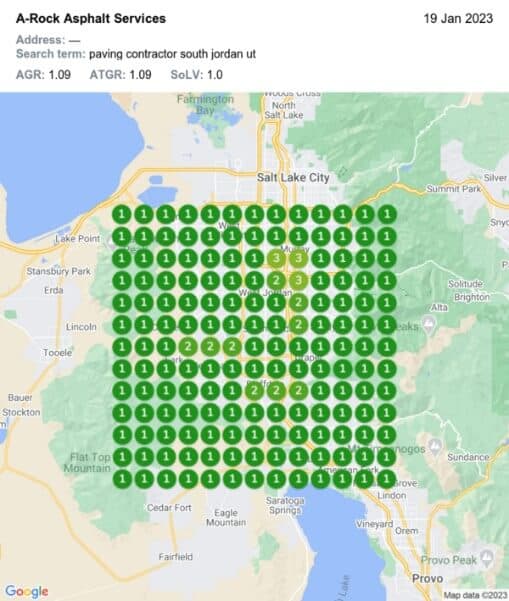509x601 pixels.
Task: Click the Brighton map label
Action: [472, 297]
